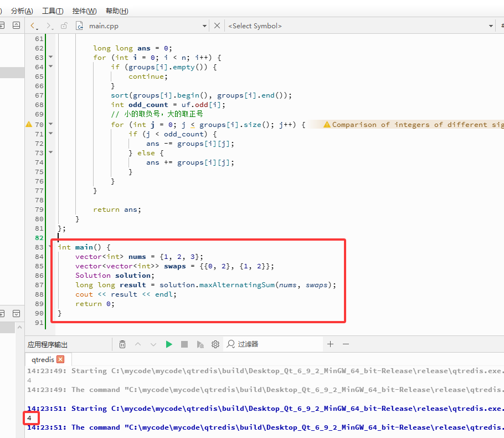The height and width of the screenshot is (438, 504).
Task: Go to previous output item with up arrow
Action: point(138,344)
